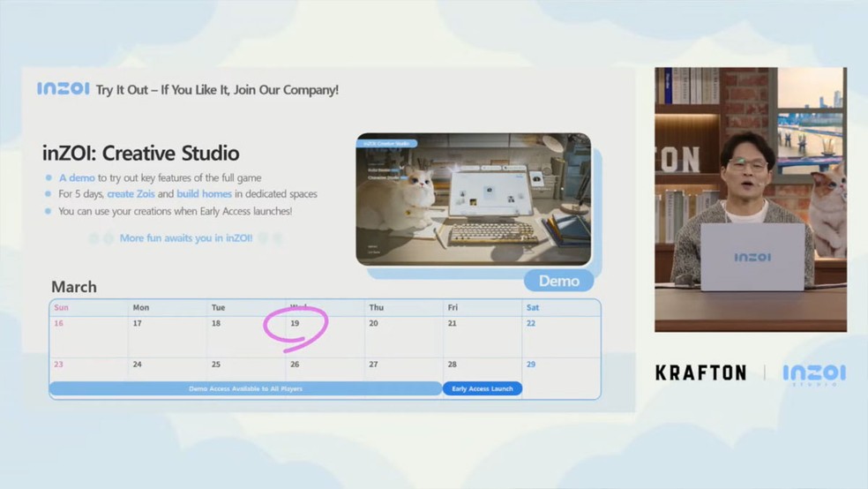Click the blue 'create Zois' text
This screenshot has height=489, width=868.
tap(131, 194)
